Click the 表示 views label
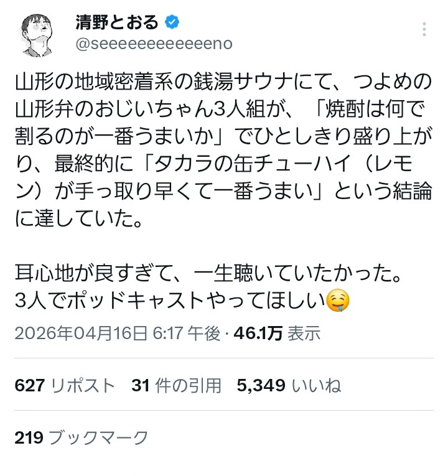Image resolution: width=448 pixels, height=476 pixels. (304, 334)
